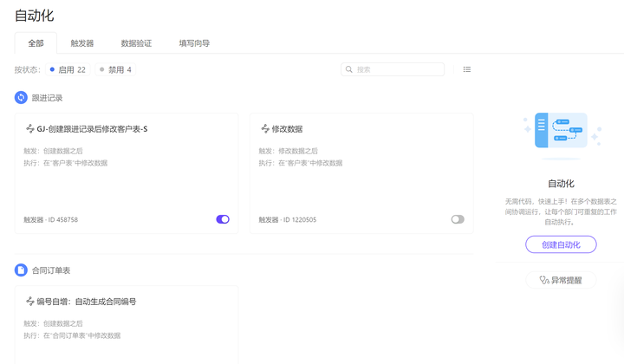The height and width of the screenshot is (364, 624).
Task: Open the 异常提醒 button
Action: coord(561,280)
